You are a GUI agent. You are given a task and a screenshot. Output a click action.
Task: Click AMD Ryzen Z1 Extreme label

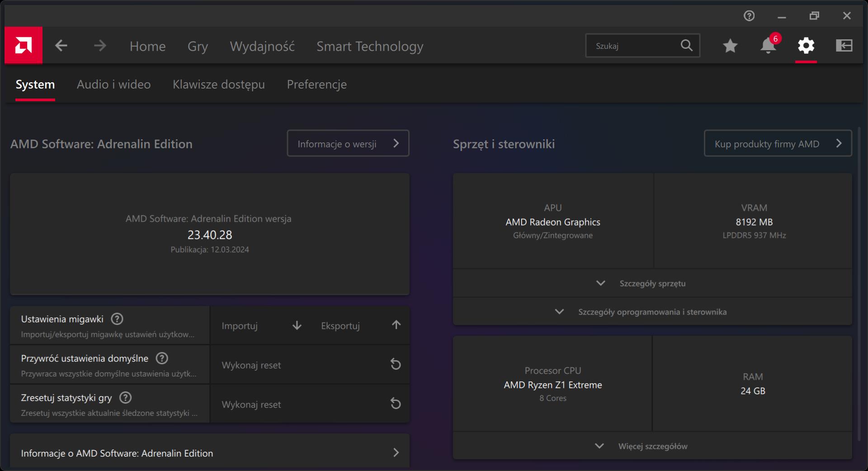[x=553, y=385]
